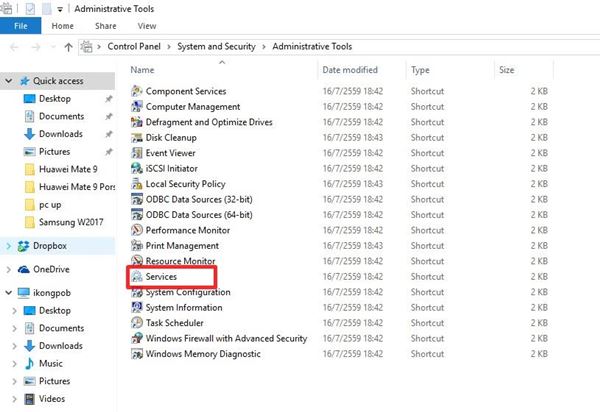
Task: Select the Print Management icon
Action: tap(137, 246)
